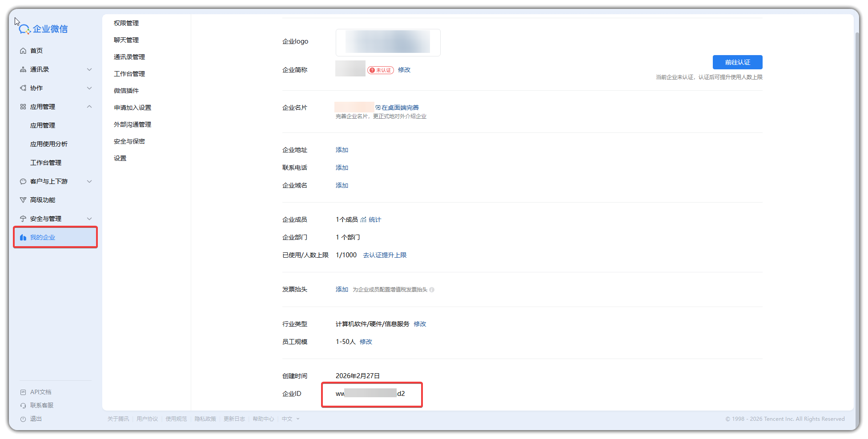The width and height of the screenshot is (868, 439).
Task: Select the 高级功能 sidebar icon
Action: tap(23, 200)
